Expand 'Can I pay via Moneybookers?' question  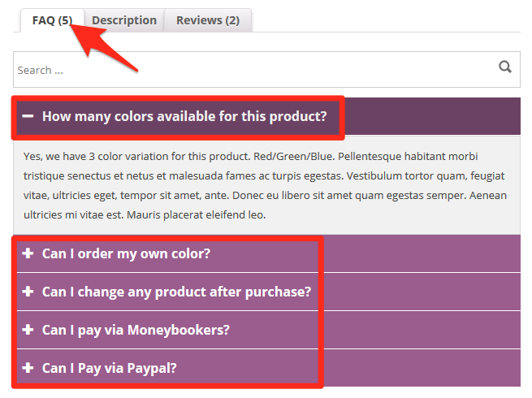point(266,330)
